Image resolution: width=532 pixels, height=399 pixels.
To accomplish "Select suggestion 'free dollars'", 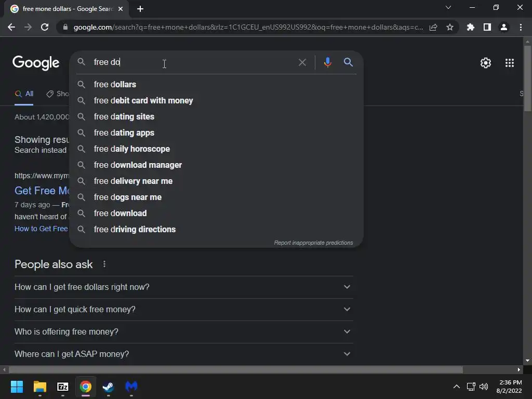I will pos(216,85).
